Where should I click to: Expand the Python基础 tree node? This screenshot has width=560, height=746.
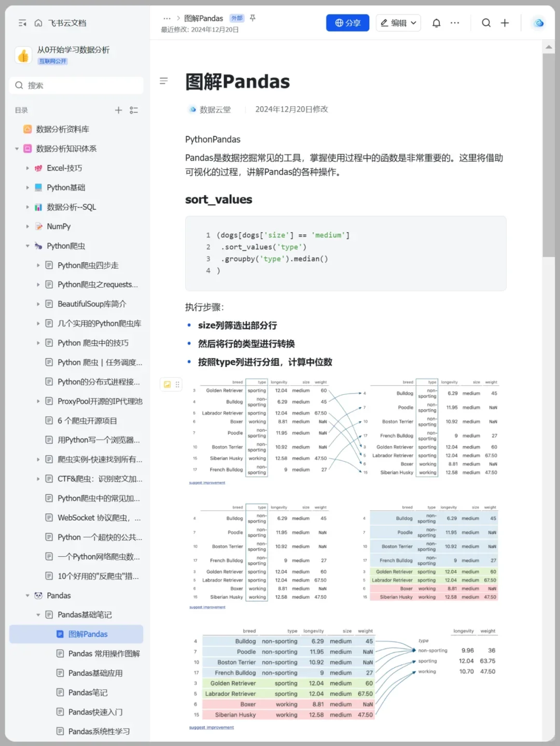pos(27,187)
